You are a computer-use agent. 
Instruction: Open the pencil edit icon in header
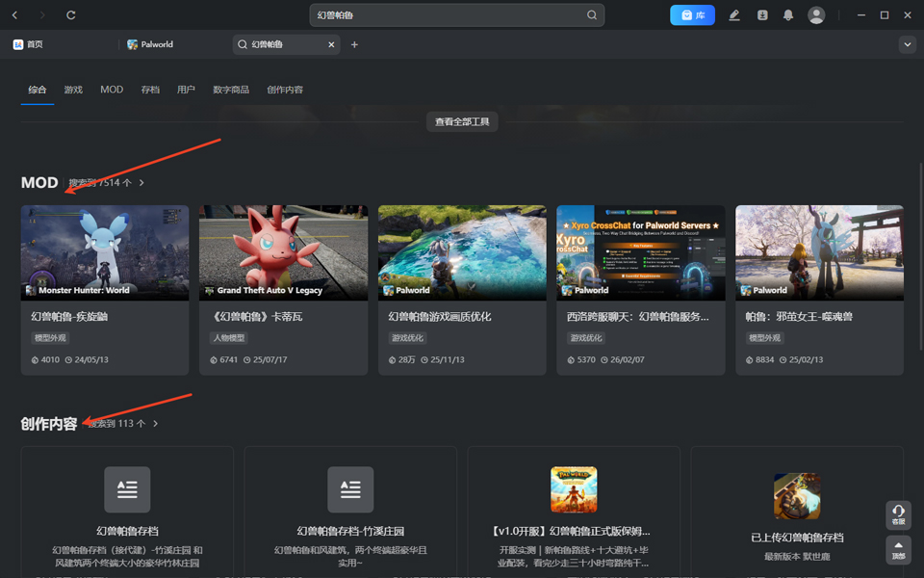click(734, 15)
